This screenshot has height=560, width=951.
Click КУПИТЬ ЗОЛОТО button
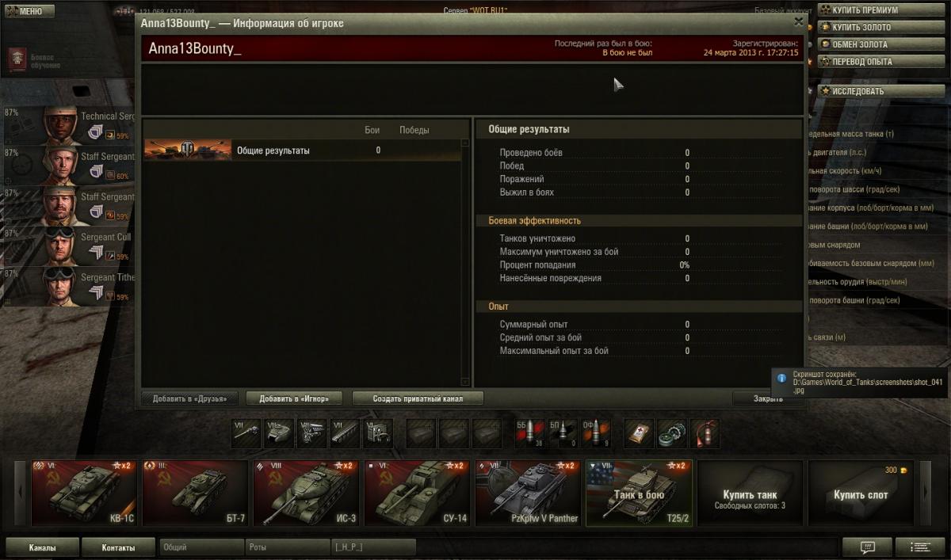click(x=881, y=28)
